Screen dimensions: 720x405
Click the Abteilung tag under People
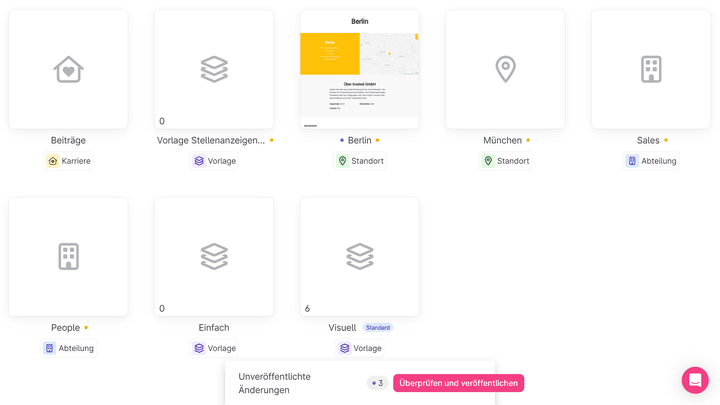68,348
